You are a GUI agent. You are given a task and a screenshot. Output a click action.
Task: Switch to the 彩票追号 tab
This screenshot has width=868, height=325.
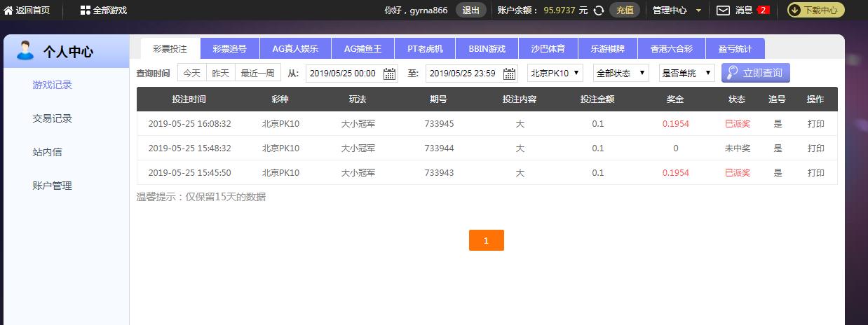[x=229, y=48]
